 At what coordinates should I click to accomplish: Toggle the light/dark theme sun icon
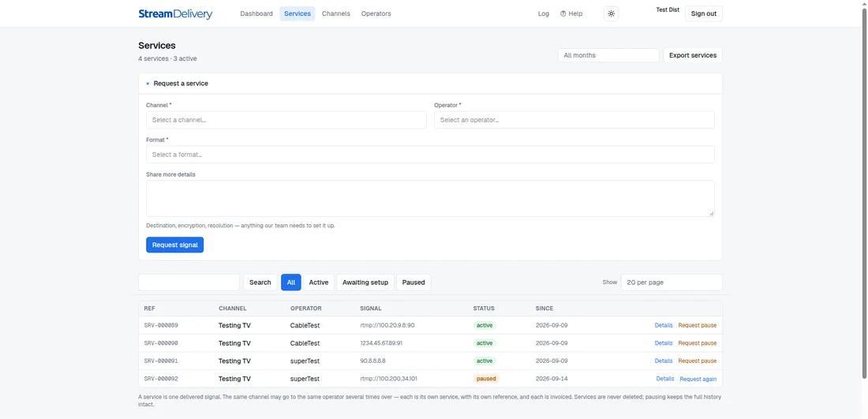tap(611, 14)
